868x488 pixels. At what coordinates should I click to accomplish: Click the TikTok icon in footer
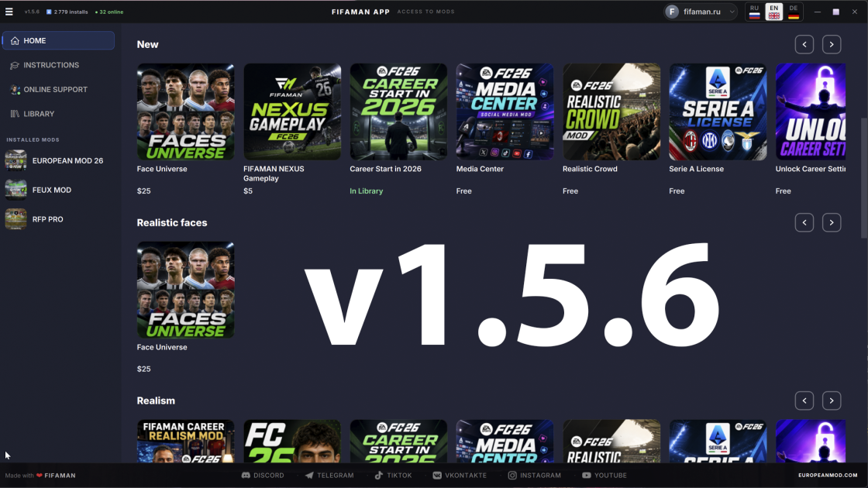[x=379, y=476]
